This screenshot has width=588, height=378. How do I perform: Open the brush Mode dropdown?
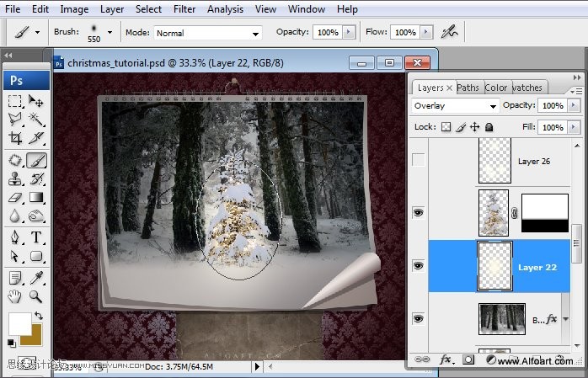pyautogui.click(x=255, y=34)
